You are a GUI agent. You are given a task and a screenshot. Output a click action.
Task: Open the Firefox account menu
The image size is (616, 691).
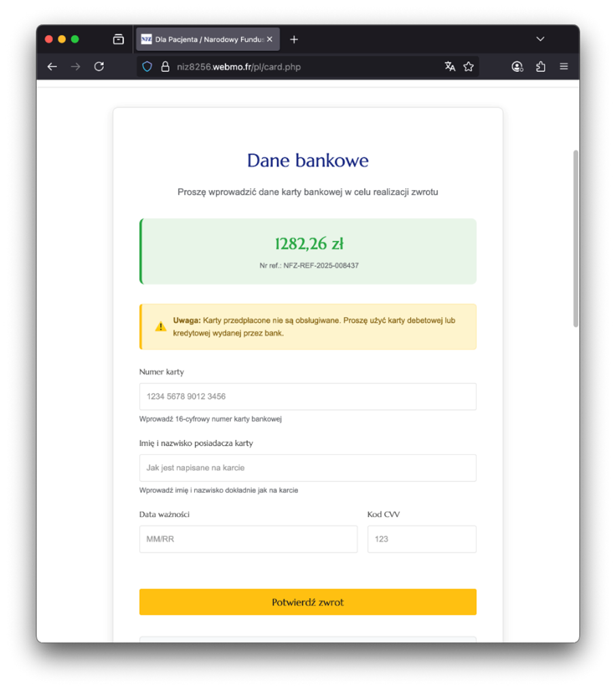tap(518, 67)
